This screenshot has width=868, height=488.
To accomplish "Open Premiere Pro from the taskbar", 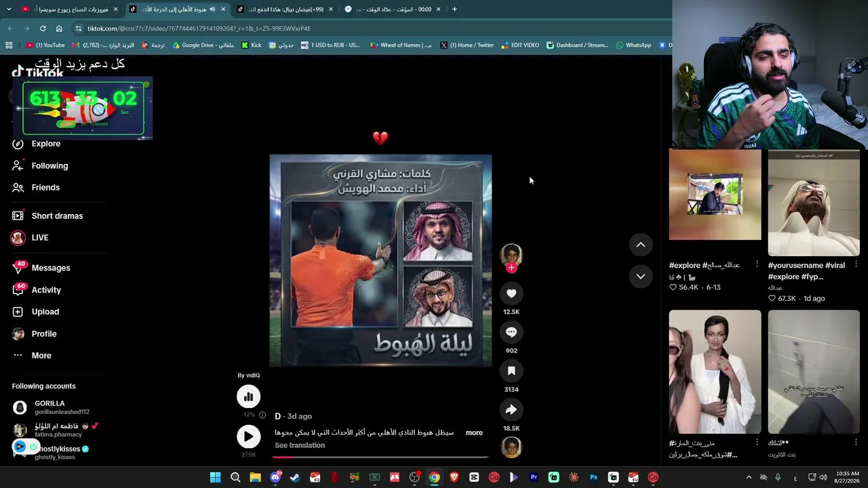I will coord(534,477).
